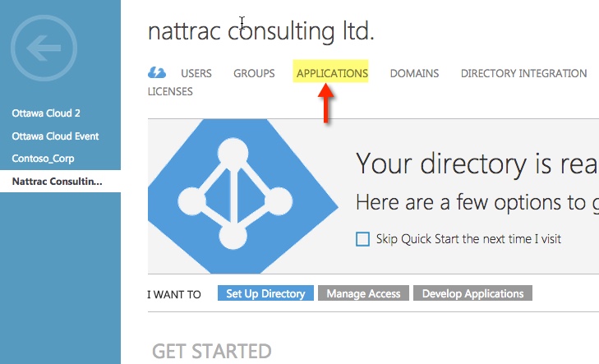Click the I WANT TO label

pyautogui.click(x=174, y=294)
